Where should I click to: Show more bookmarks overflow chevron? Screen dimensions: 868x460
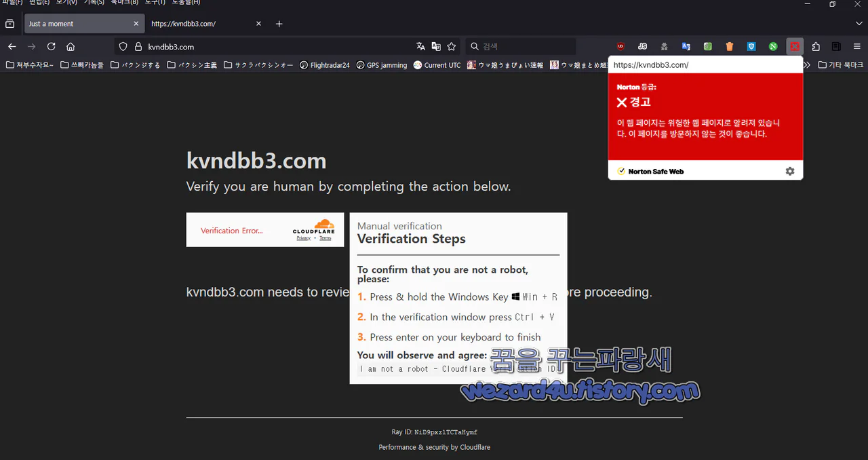(x=806, y=65)
